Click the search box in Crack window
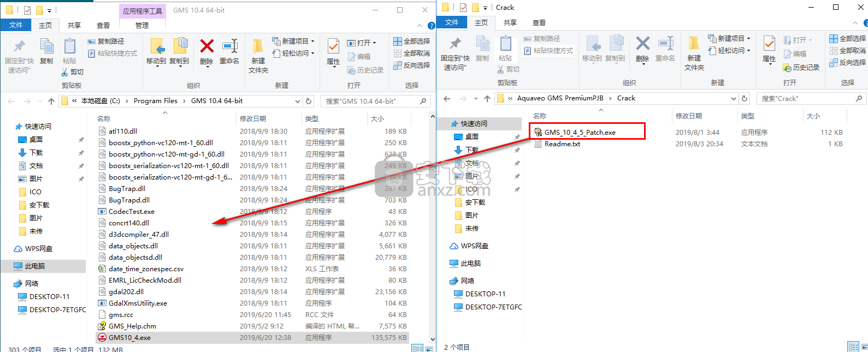Screen dimensions: 868x352 [x=812, y=99]
